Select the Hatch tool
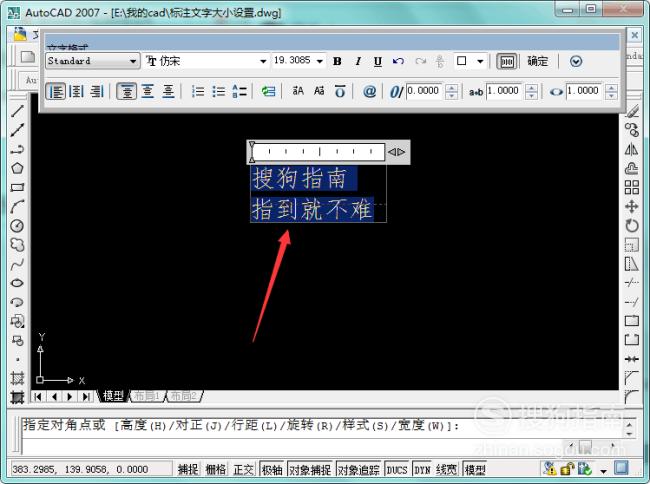 point(17,378)
